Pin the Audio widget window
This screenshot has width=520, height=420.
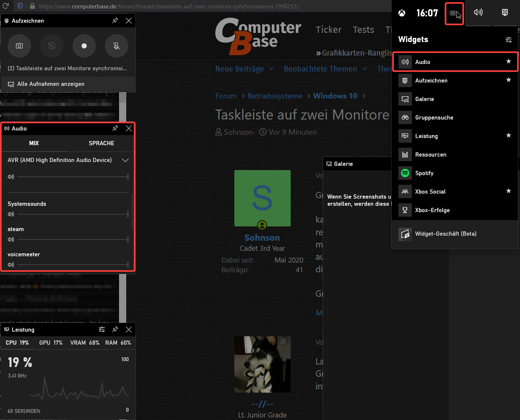click(x=115, y=128)
